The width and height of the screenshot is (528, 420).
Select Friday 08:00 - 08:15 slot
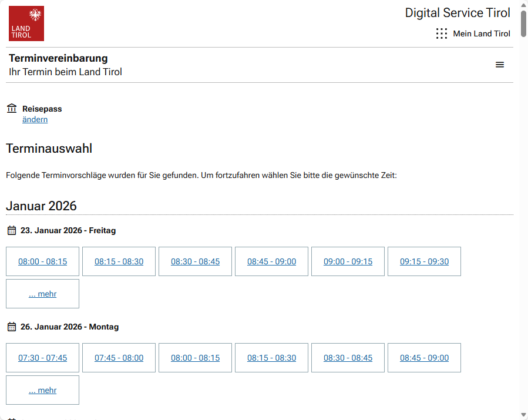tap(42, 261)
